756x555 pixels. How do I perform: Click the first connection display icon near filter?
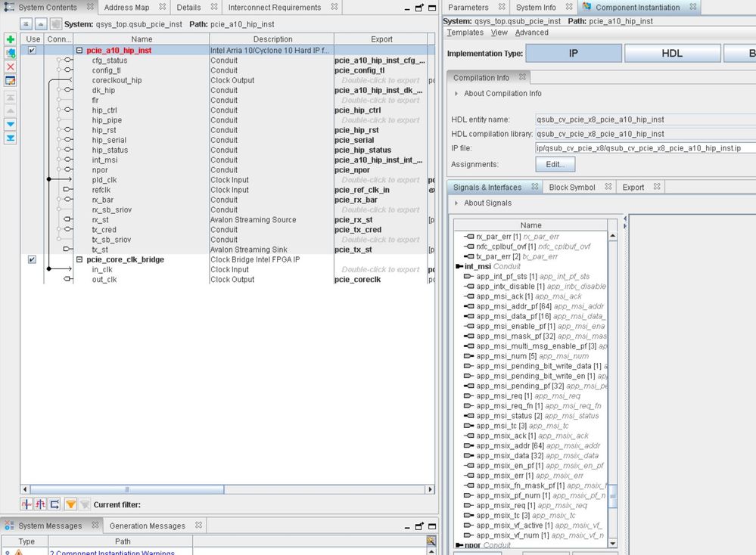[26, 504]
